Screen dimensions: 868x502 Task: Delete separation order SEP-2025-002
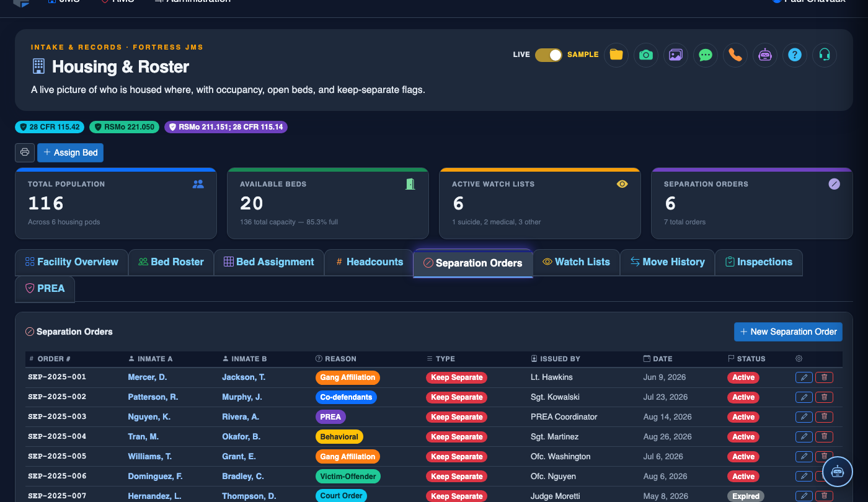click(824, 397)
